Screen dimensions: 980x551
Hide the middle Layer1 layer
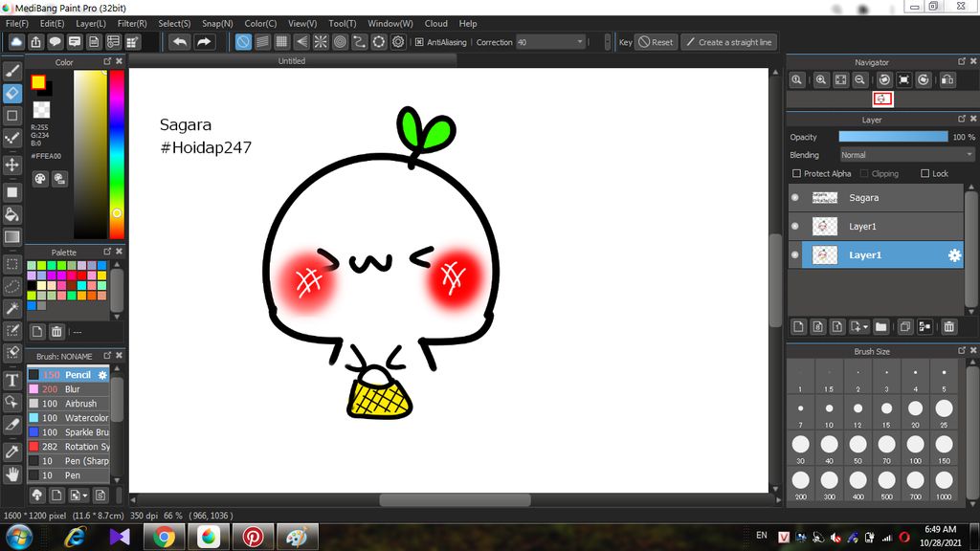[795, 226]
